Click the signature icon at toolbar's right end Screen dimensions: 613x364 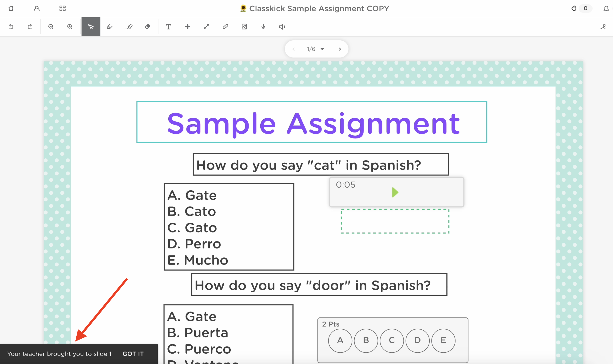click(x=603, y=27)
